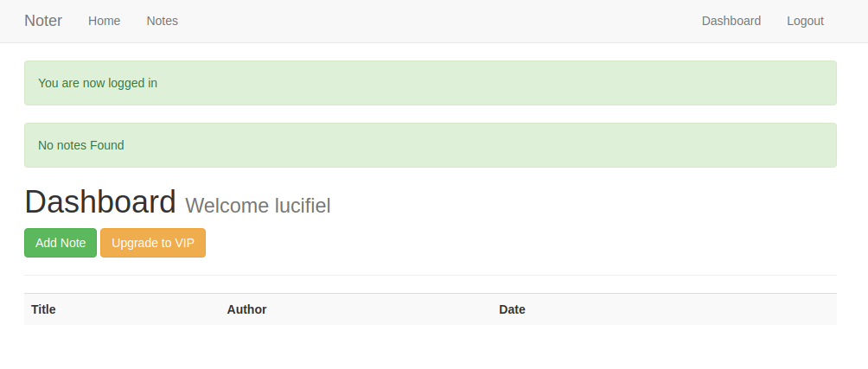Click the Noter brand logo link

pyautogui.click(x=43, y=21)
